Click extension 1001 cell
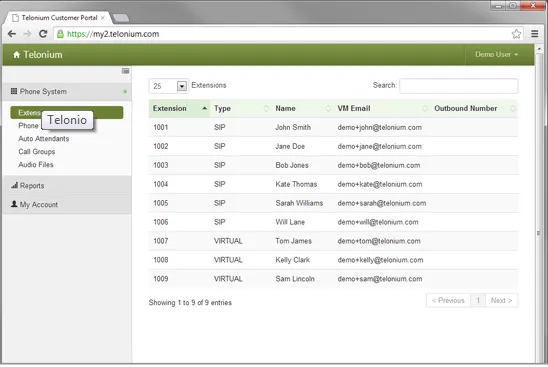548x367 pixels. (x=161, y=127)
